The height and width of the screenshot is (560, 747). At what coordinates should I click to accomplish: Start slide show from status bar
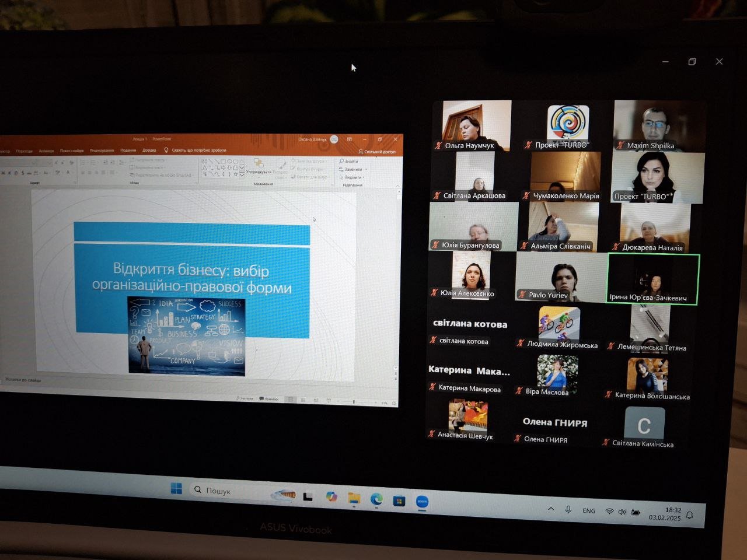tap(329, 401)
